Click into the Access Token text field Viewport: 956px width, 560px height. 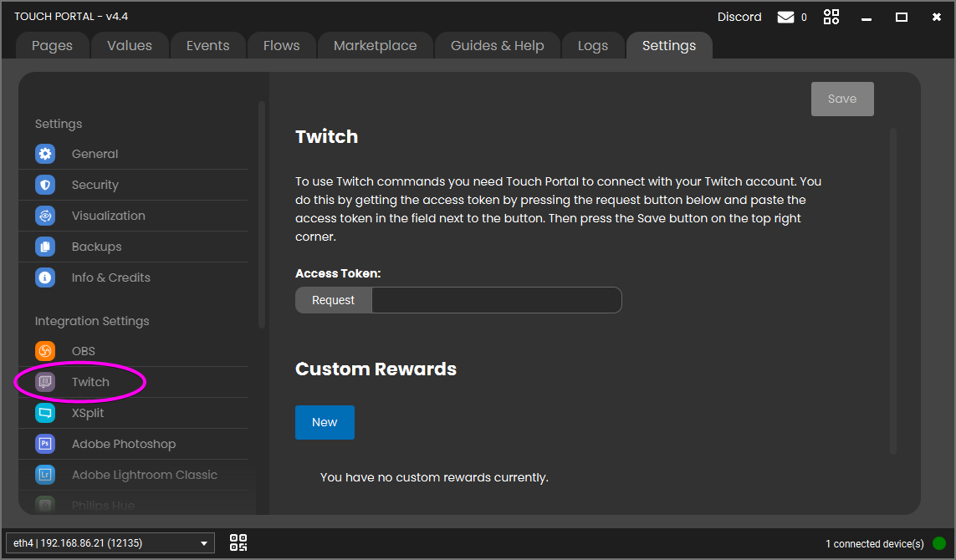496,300
